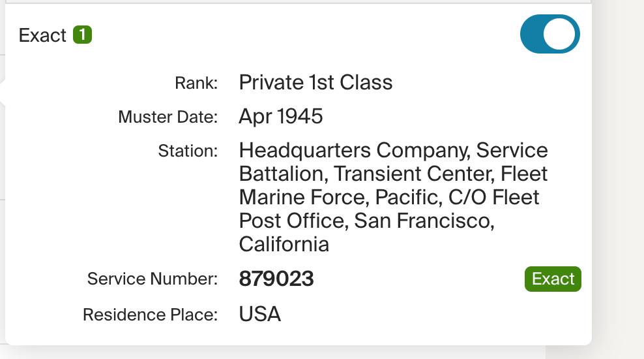The height and width of the screenshot is (359, 644).
Task: Select the Rank field label
Action: (x=196, y=83)
